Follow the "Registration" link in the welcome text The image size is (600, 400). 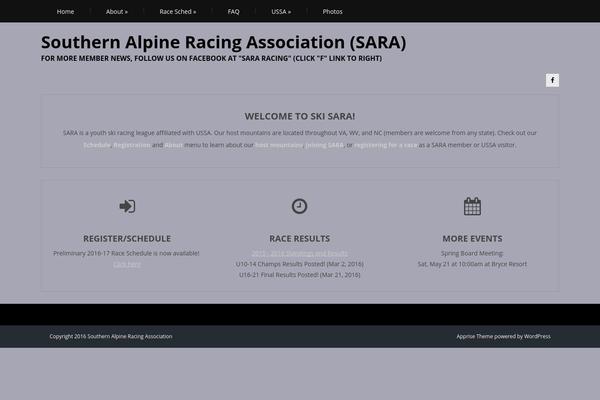132,145
